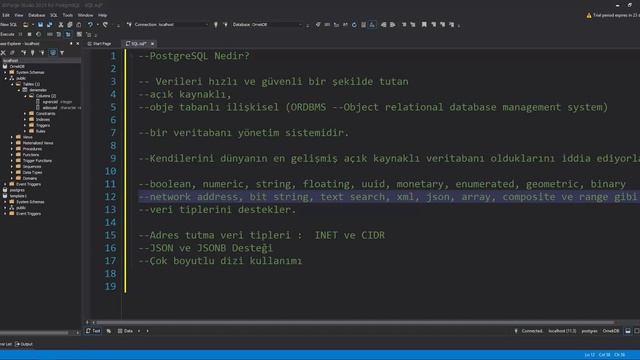Image resolution: width=640 pixels, height=360 pixels.
Task: Switch to the Text view tab
Action: [93, 331]
